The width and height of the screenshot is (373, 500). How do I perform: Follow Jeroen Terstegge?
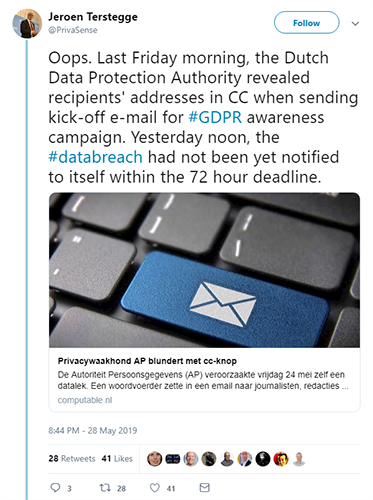click(x=307, y=23)
